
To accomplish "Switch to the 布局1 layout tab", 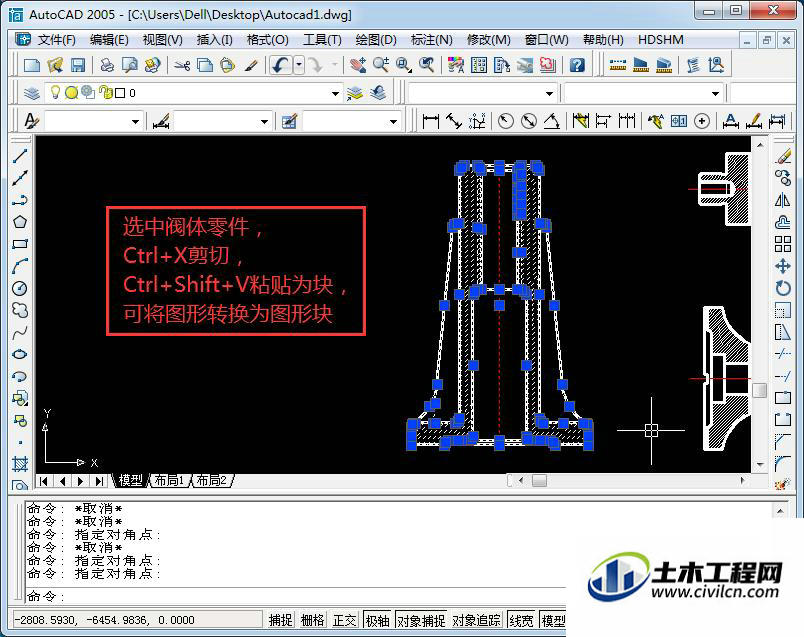I will pos(169,481).
